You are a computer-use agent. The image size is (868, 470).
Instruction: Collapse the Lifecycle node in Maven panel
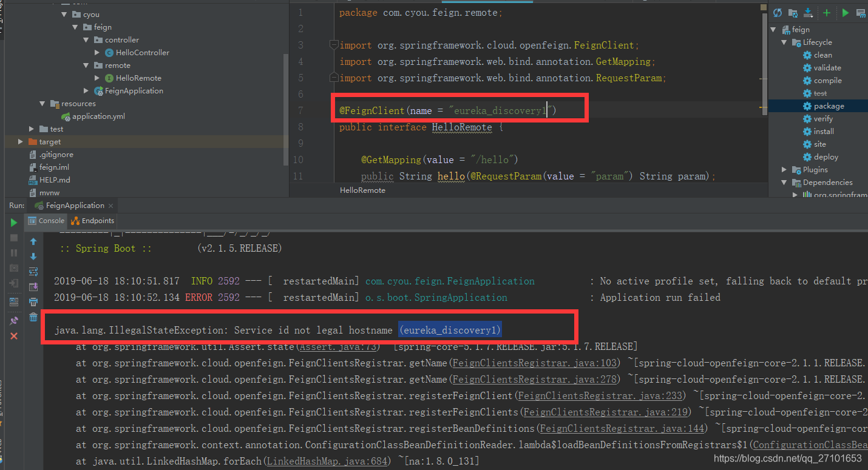pos(784,42)
